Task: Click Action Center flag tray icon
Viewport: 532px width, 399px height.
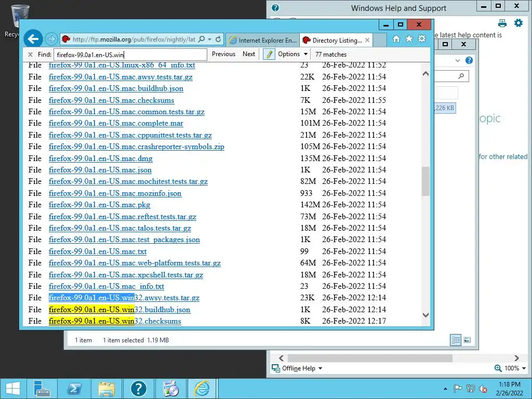Action: point(458,389)
